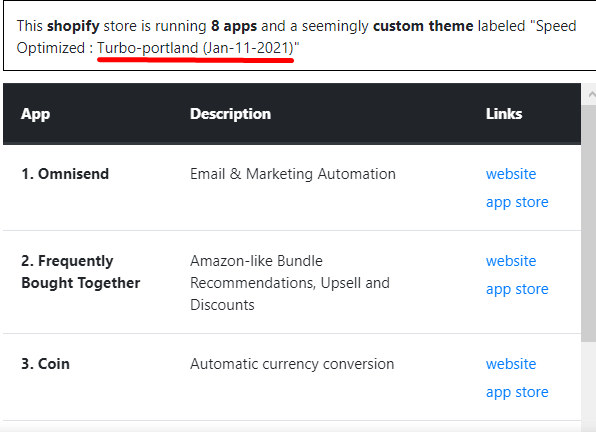Image resolution: width=596 pixels, height=436 pixels.
Task: Click the Links column header
Action: click(x=504, y=114)
